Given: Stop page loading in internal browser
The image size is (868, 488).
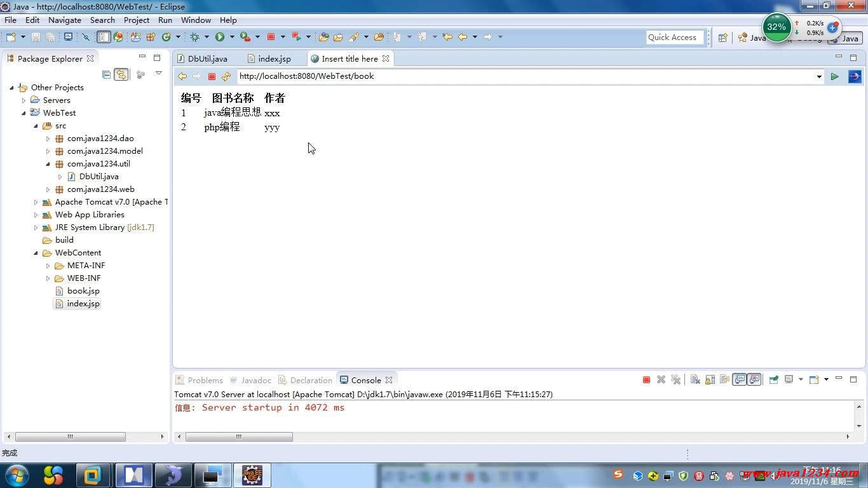Looking at the screenshot, I should 212,76.
